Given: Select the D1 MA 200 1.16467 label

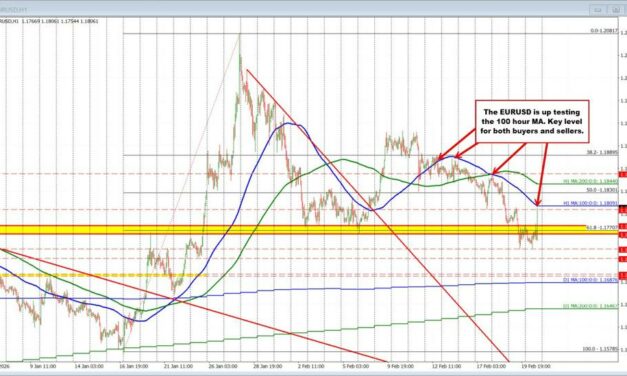Looking at the screenshot, I should pyautogui.click(x=591, y=306).
